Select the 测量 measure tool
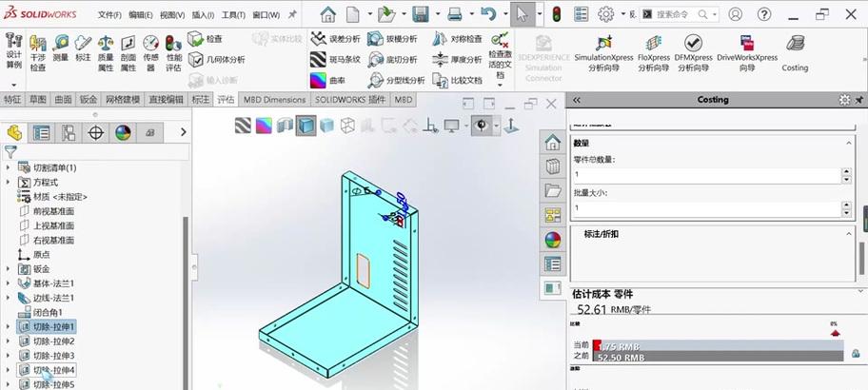The width and height of the screenshot is (868, 390). [x=60, y=49]
